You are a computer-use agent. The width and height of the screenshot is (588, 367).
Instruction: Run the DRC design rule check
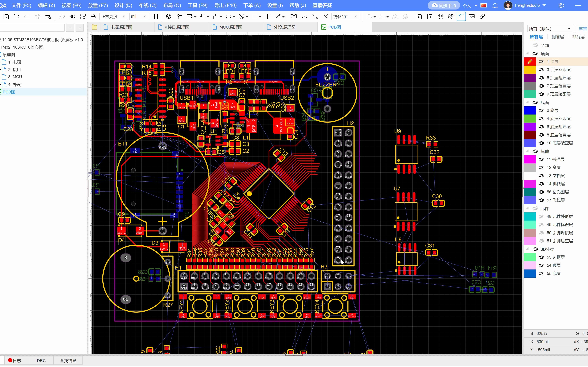click(x=304, y=16)
